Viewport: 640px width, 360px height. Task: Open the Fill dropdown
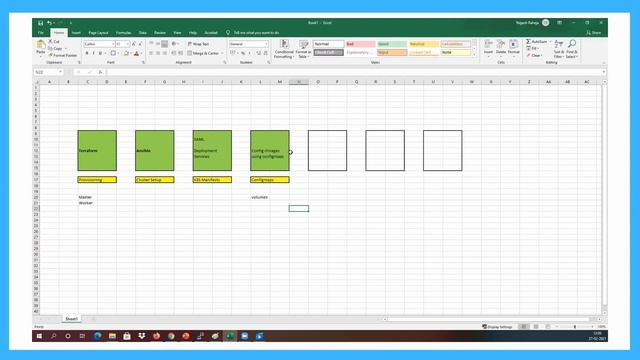(533, 49)
